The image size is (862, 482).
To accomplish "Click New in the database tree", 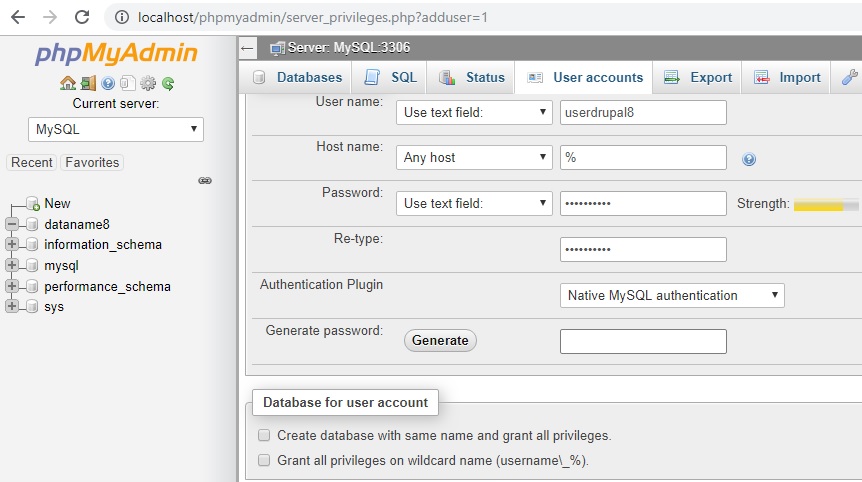I will pyautogui.click(x=57, y=203).
